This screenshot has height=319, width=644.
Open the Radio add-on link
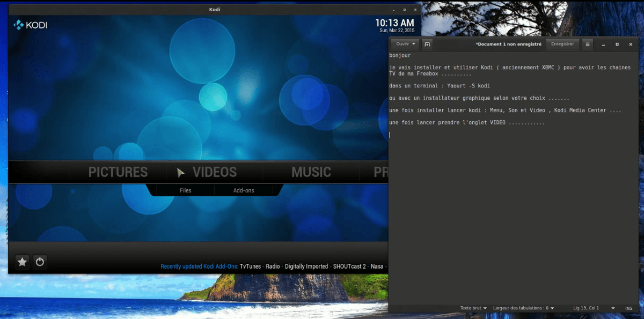tap(273, 266)
